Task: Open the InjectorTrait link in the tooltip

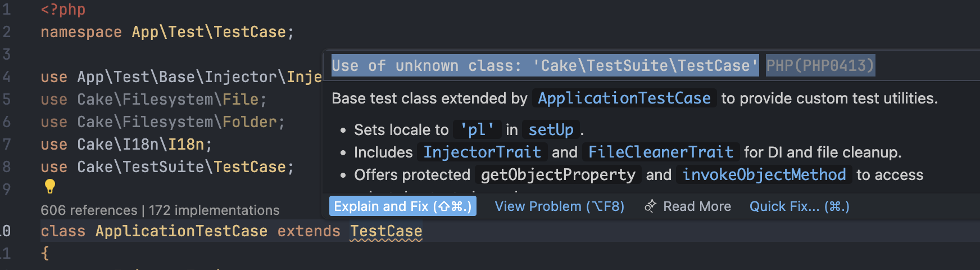Action: (482, 152)
